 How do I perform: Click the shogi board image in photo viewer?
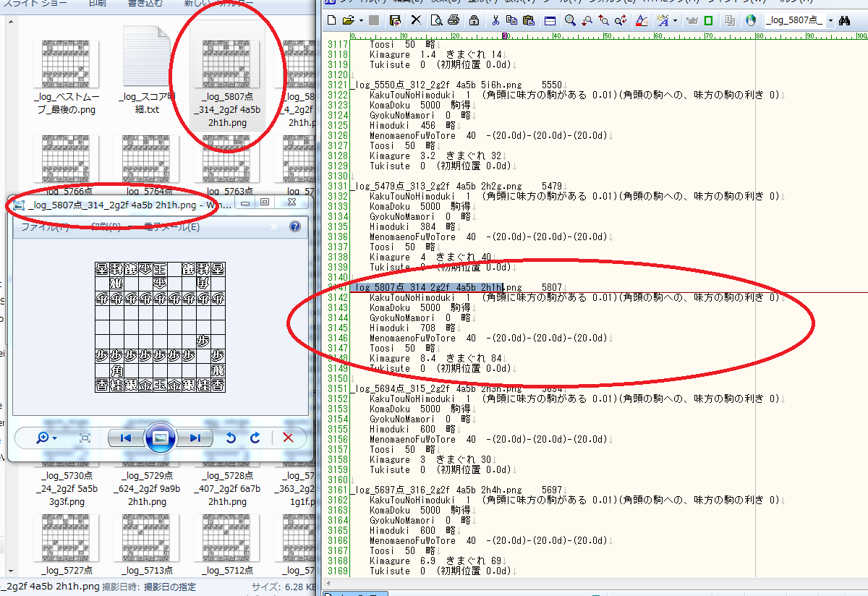160,327
